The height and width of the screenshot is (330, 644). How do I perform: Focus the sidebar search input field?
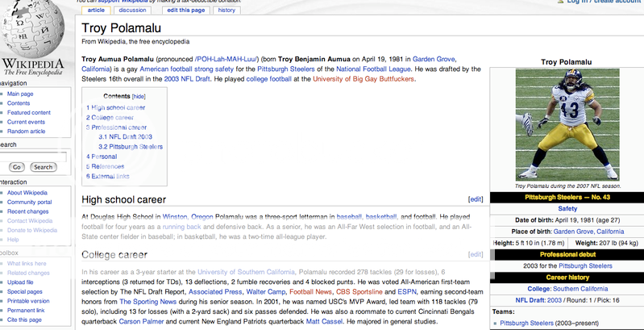point(32,156)
